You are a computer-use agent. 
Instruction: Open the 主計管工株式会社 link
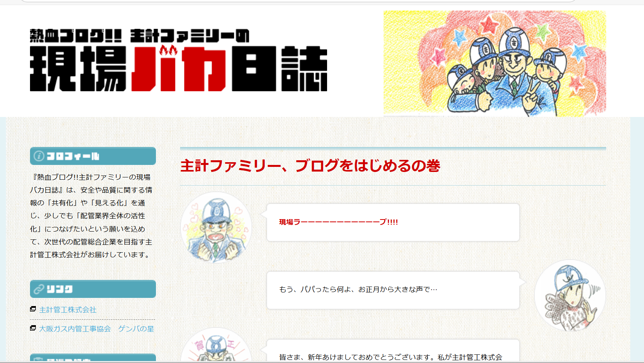pos(68,310)
